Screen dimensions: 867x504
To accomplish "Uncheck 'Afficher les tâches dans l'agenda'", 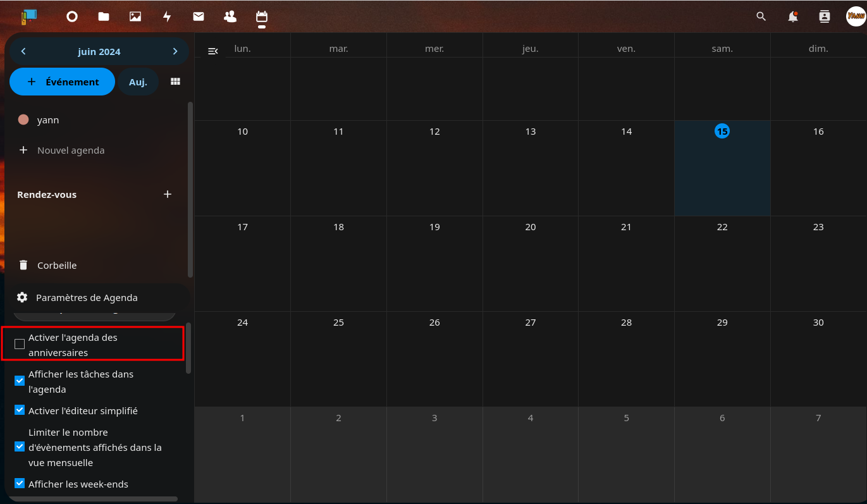I will [20, 381].
